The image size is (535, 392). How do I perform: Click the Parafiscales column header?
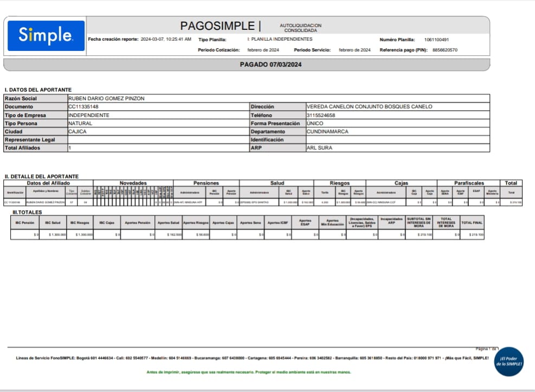469,183
